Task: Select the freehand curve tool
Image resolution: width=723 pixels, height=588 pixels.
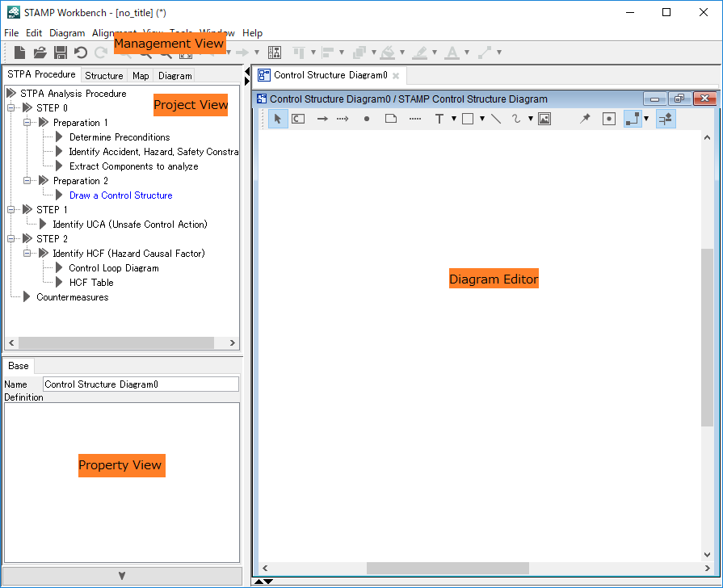Action: click(516, 119)
